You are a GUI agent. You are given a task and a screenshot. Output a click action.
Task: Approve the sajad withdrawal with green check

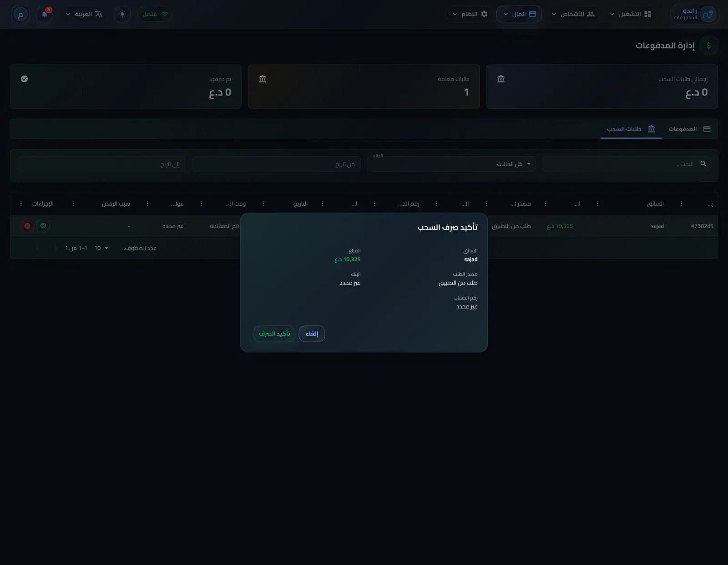click(x=43, y=225)
